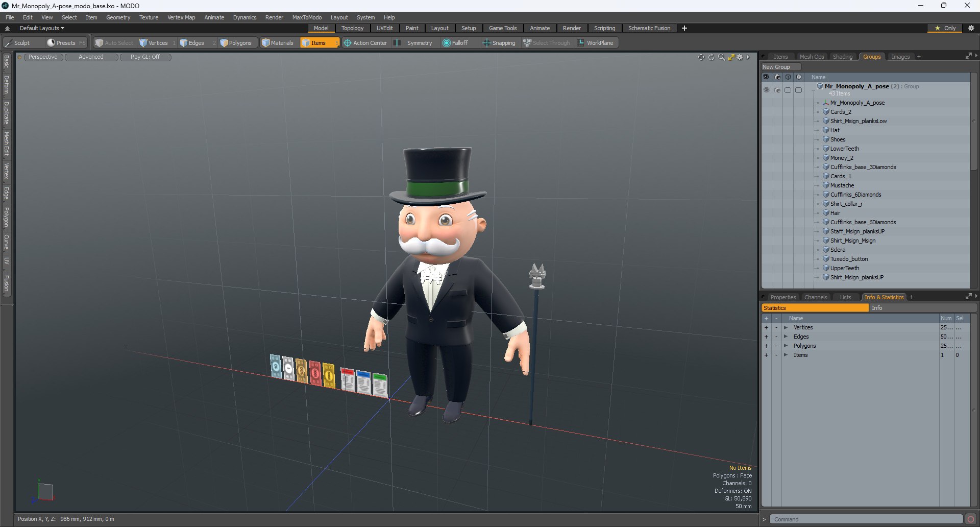980x527 pixels.
Task: Click the viewport zoom magnifier icon
Action: 721,57
